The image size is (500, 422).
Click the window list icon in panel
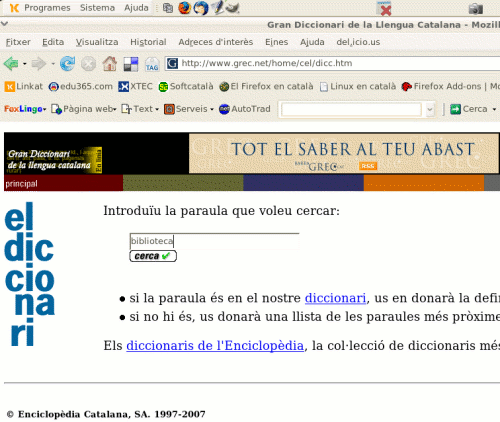[168, 8]
